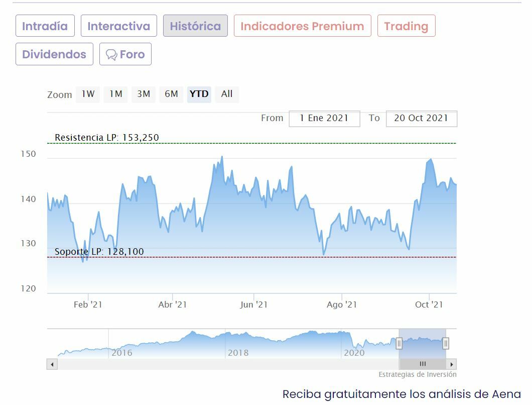Open Indicadores Premium
This screenshot has width=532, height=405.
pos(302,26)
